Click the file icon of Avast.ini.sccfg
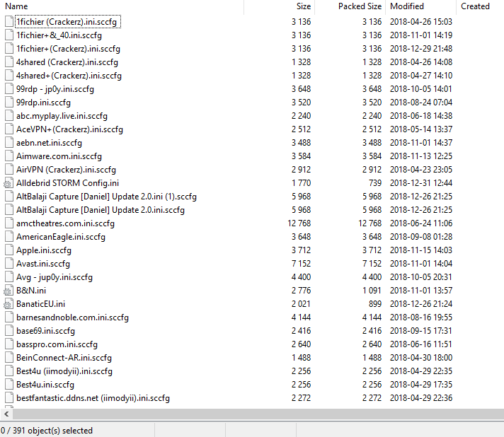Image resolution: width=504 pixels, height=437 pixels. 9,263
